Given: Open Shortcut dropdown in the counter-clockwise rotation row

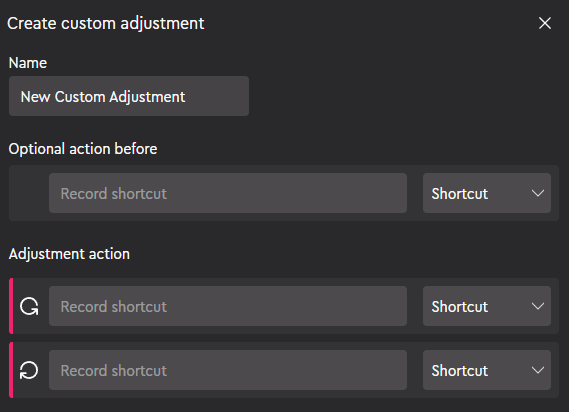Looking at the screenshot, I should [487, 370].
